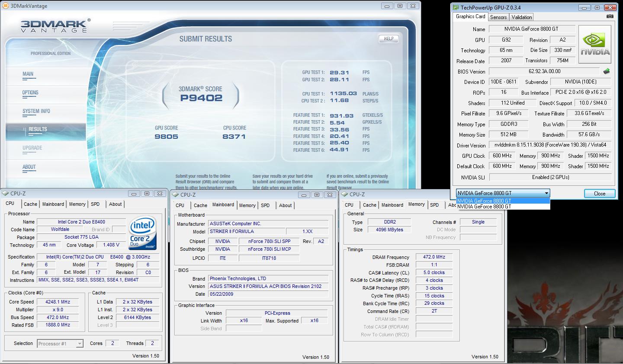This screenshot has width=623, height=364.
Task: Click the Core Voltage value 1.408 V
Action: click(x=111, y=245)
